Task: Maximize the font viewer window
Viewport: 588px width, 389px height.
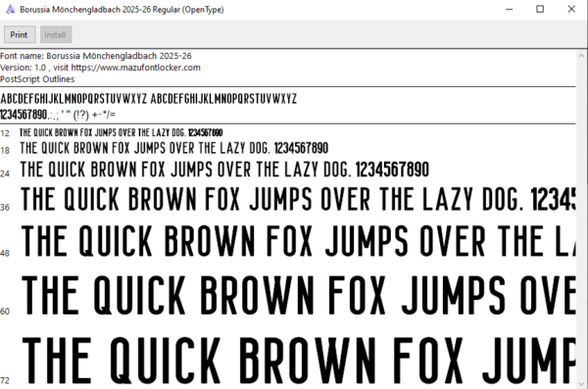Action: tap(540, 9)
